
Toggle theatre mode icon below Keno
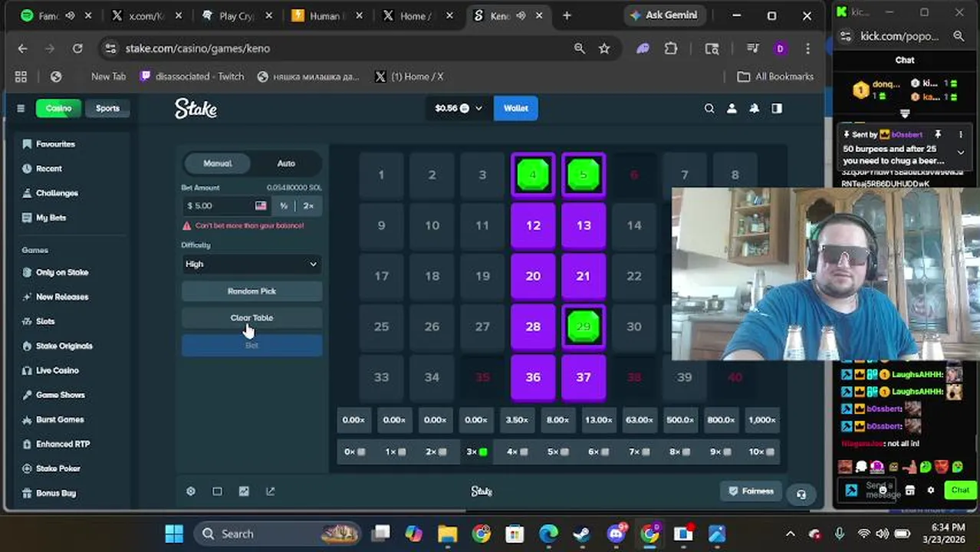tap(217, 491)
